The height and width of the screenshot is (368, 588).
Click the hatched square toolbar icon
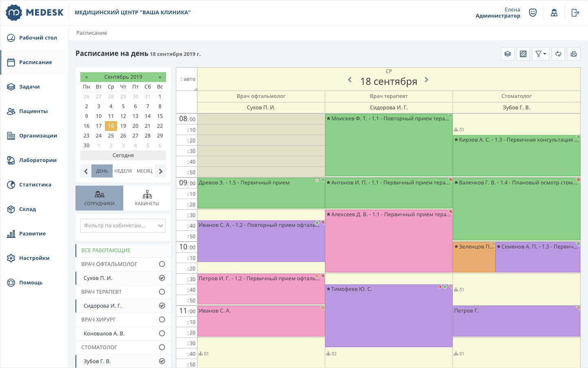(x=523, y=54)
